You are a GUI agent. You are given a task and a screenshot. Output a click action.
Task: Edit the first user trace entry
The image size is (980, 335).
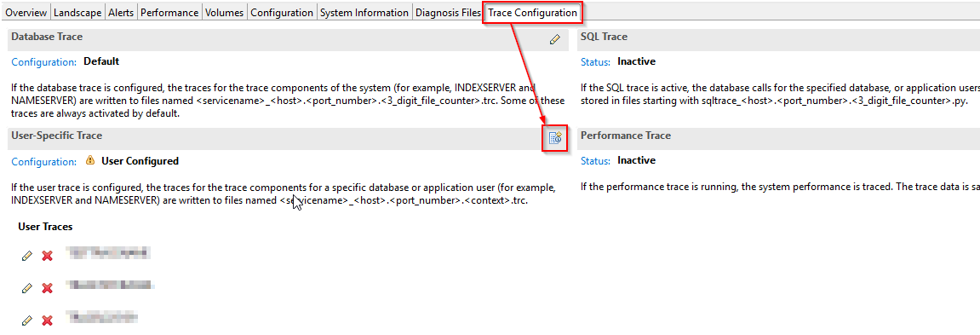(x=26, y=256)
